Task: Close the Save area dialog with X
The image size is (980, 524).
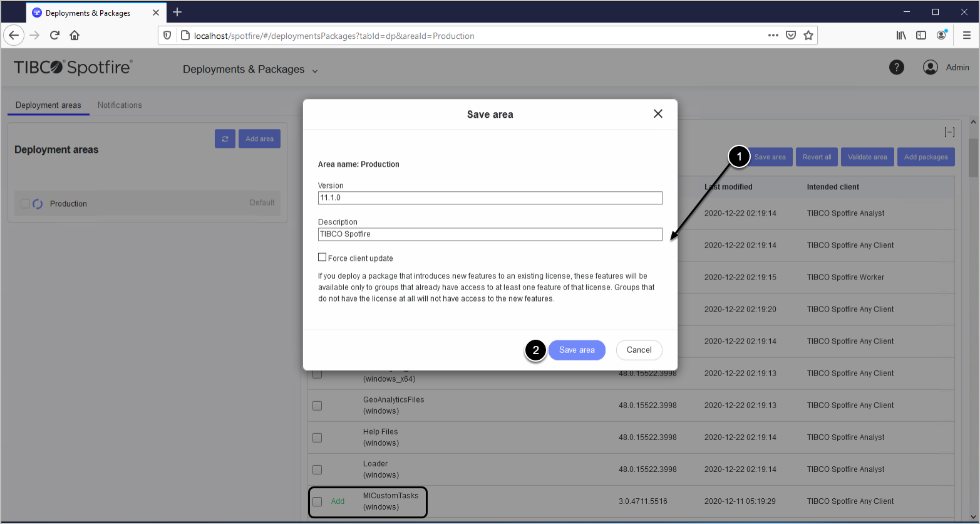Action: [x=658, y=113]
